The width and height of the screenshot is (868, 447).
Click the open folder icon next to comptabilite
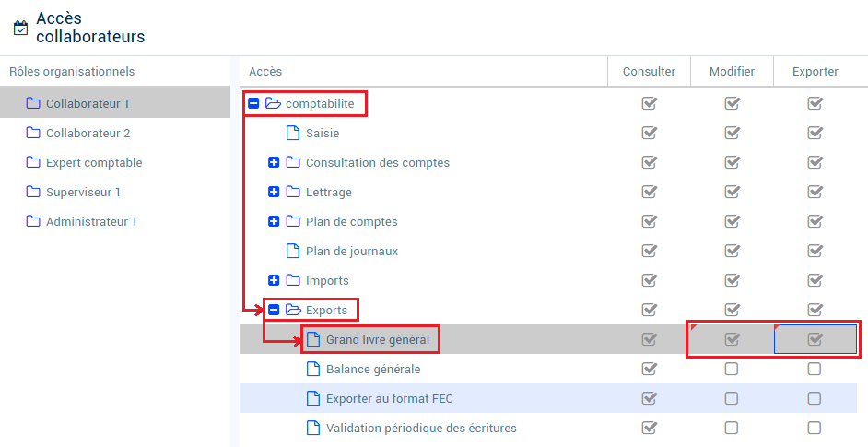[x=273, y=103]
